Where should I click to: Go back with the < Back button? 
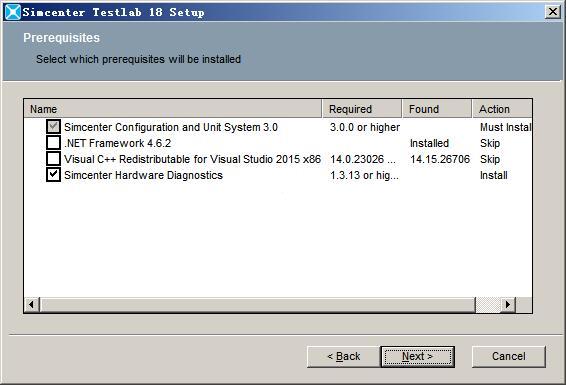click(344, 356)
